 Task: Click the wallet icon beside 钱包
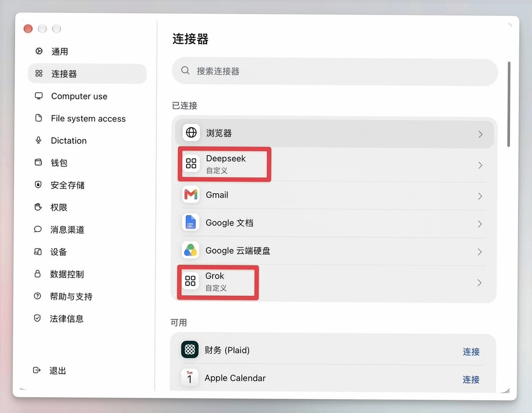39,163
